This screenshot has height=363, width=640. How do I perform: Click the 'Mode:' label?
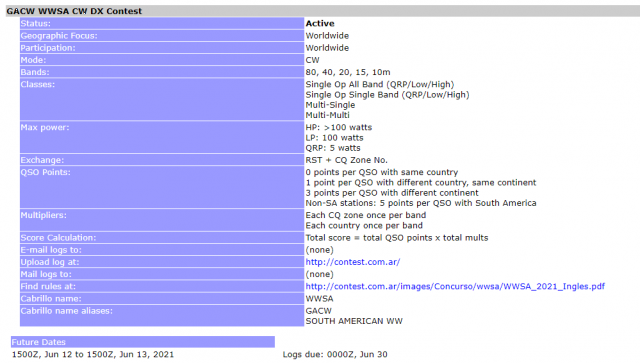tap(33, 60)
